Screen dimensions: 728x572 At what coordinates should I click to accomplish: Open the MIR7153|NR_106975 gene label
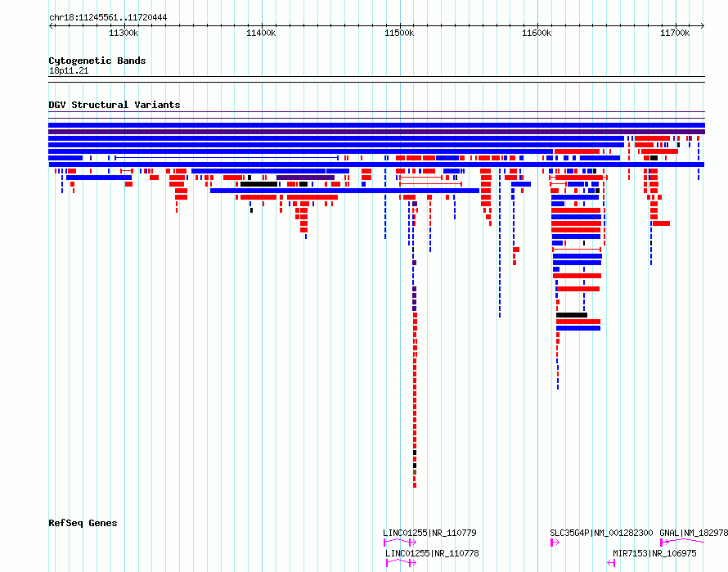[654, 553]
